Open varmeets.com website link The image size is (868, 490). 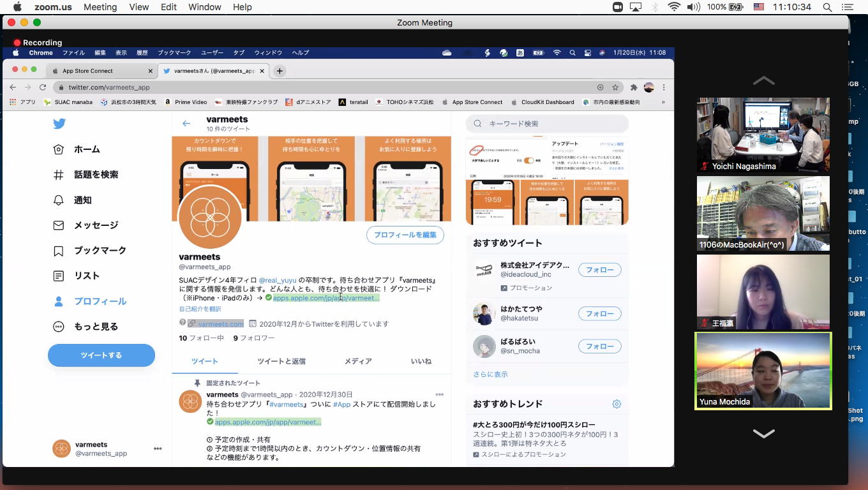(221, 323)
